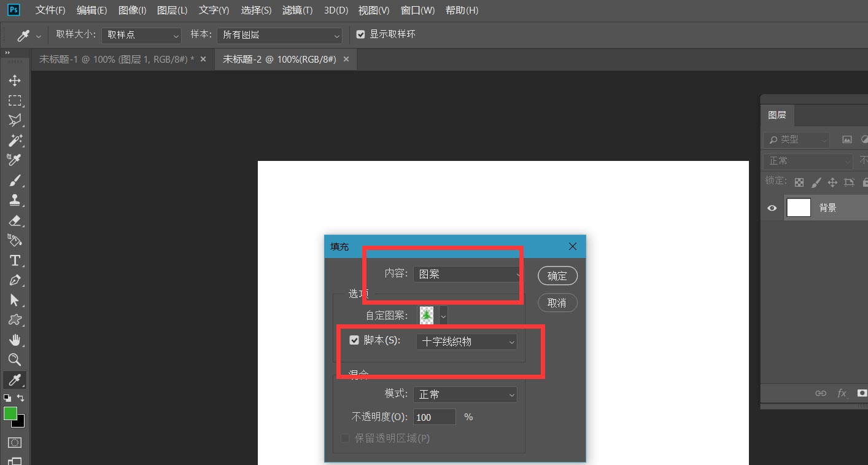Hide the 背景 layer visibility eye
The height and width of the screenshot is (465, 868).
pyautogui.click(x=772, y=208)
